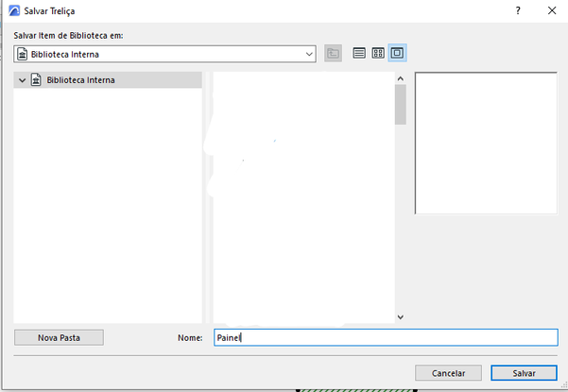Image resolution: width=568 pixels, height=392 pixels.
Task: Focus the Nome text field
Action: [386, 337]
